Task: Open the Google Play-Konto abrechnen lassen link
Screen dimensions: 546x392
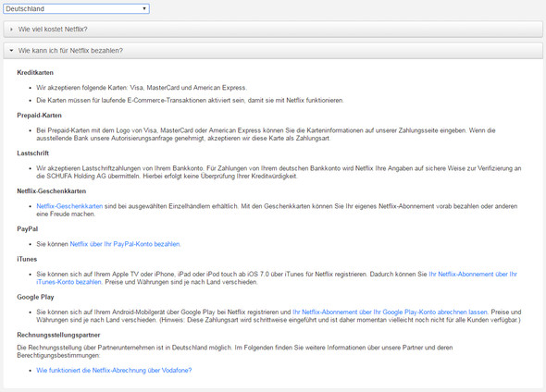Action: (391, 312)
